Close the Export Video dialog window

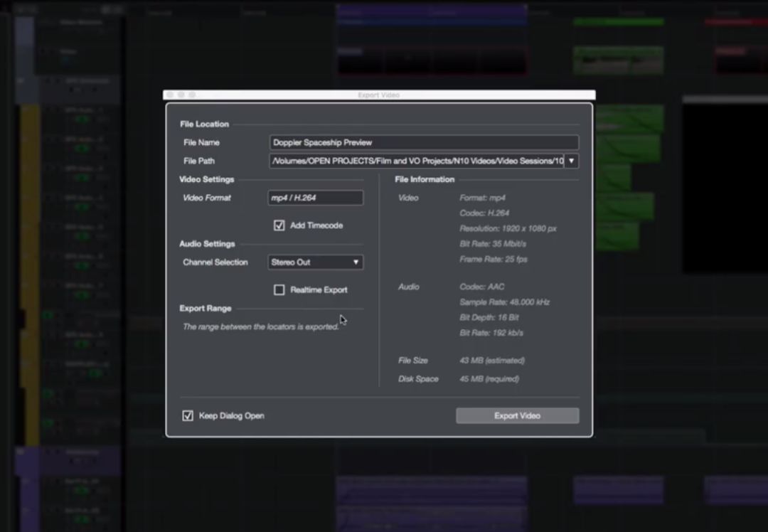tap(171, 95)
